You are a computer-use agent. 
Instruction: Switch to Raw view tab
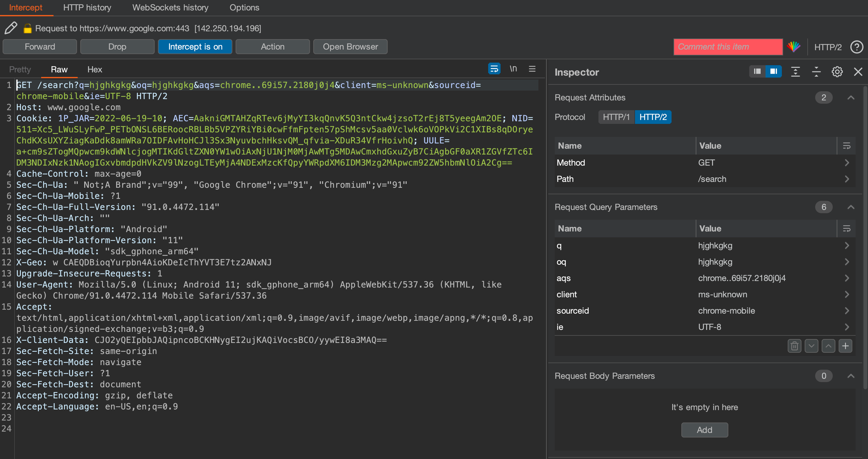[x=59, y=69]
